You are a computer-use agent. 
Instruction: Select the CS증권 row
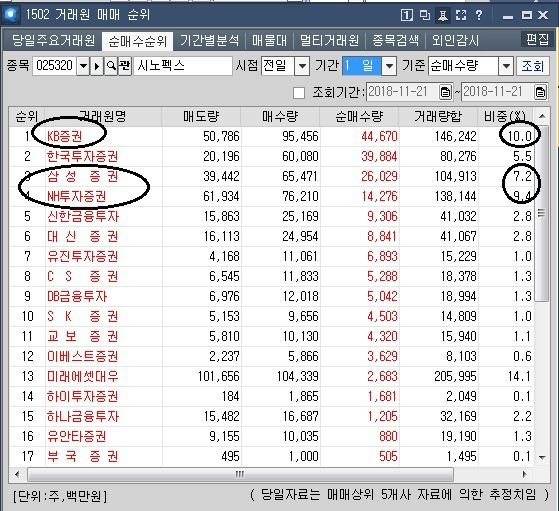(x=272, y=276)
